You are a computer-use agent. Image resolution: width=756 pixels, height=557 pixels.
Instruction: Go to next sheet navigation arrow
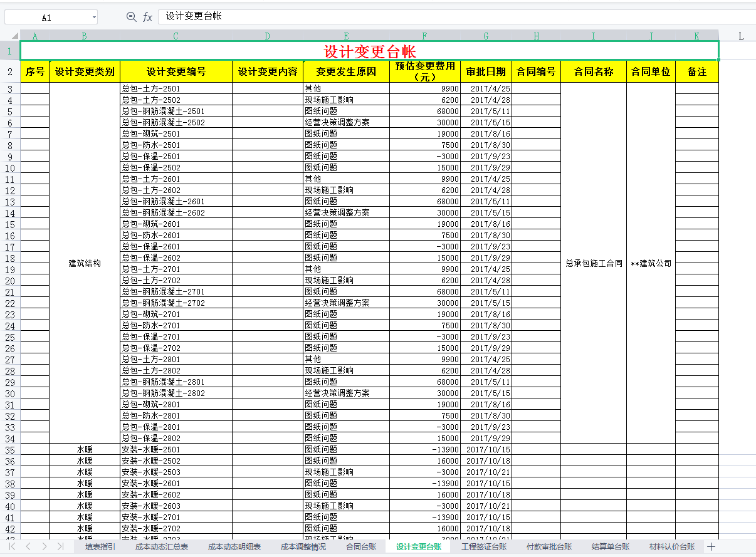pos(44,546)
